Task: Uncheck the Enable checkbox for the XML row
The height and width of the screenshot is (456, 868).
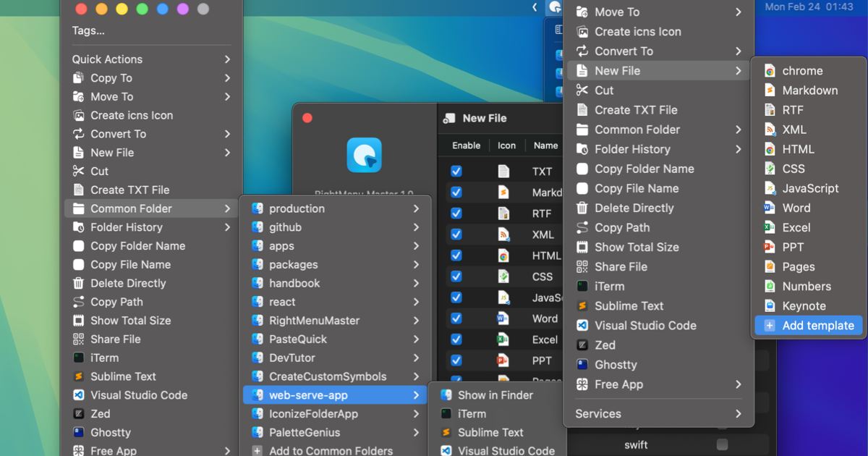Action: coord(456,235)
